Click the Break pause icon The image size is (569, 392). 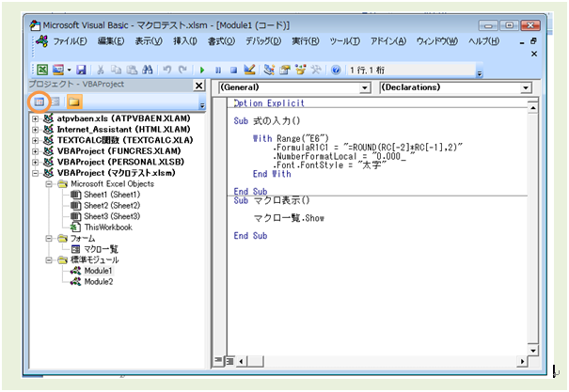pos(218,70)
